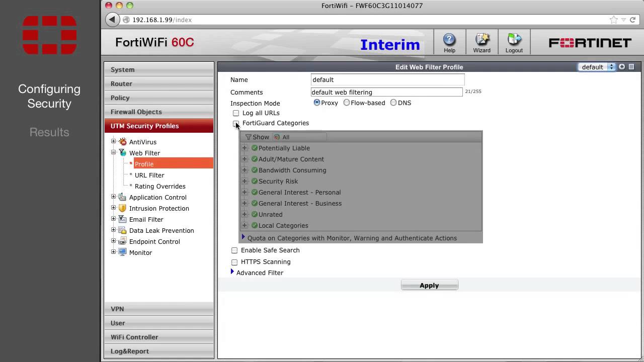
Task: Open the Show All filter dropdown
Action: (x=300, y=137)
